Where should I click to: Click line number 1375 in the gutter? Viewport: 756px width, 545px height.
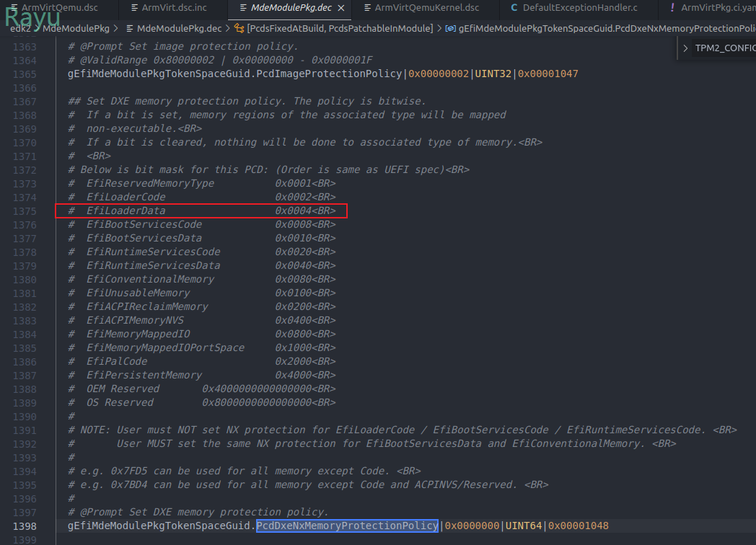point(25,211)
